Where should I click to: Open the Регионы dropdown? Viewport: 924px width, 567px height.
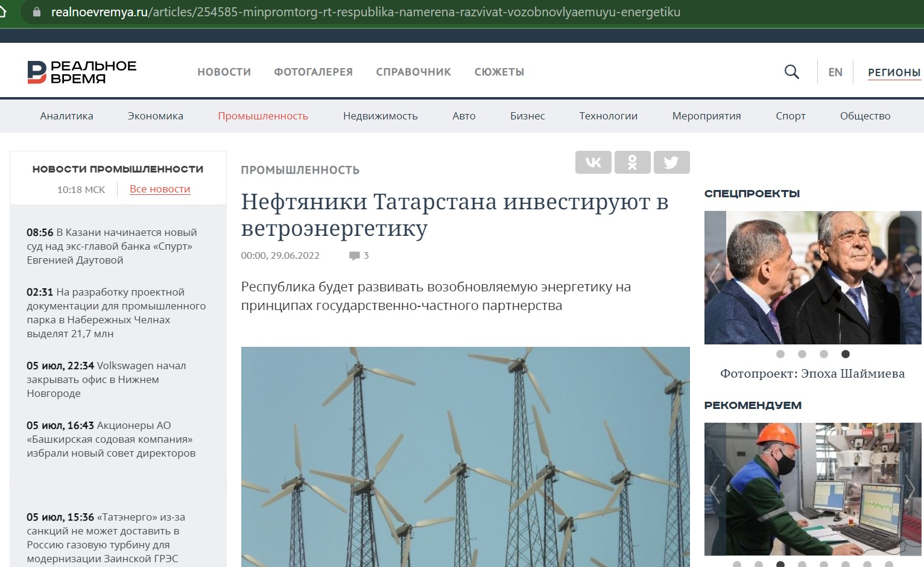894,72
